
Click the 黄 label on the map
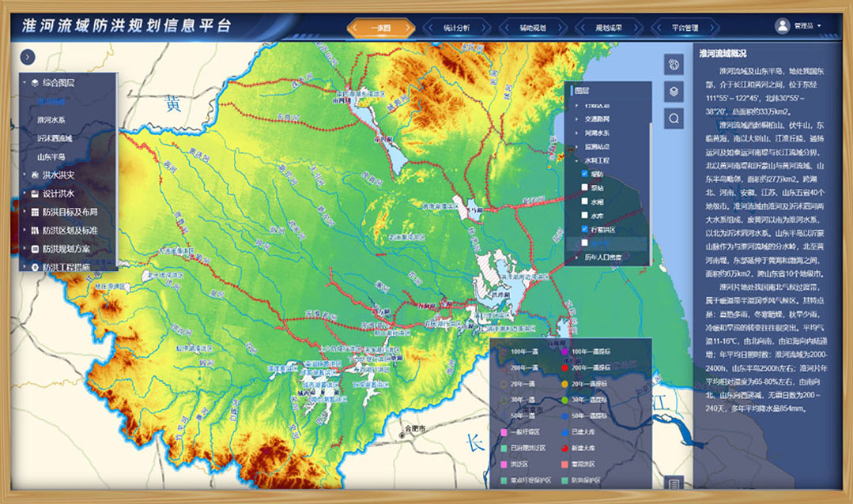[x=173, y=103]
